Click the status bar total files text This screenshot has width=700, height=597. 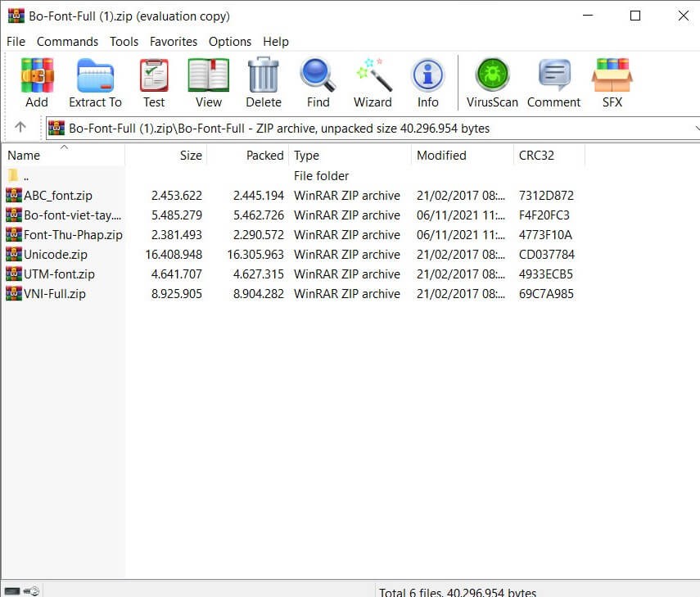(458, 592)
